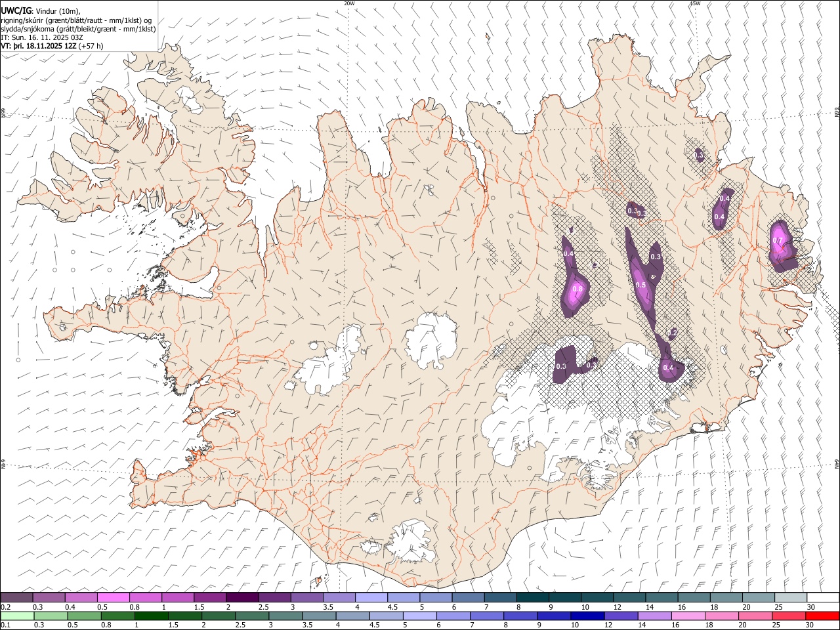The image size is (840, 630).
Task: Pick the darkest green rain swatch labelled 1
Action: [x=152, y=616]
